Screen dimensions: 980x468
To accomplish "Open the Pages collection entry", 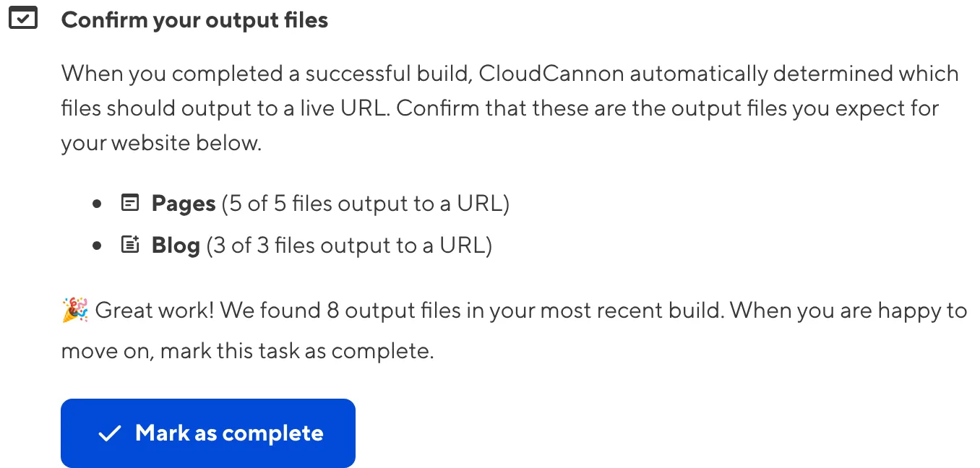I will tap(183, 203).
